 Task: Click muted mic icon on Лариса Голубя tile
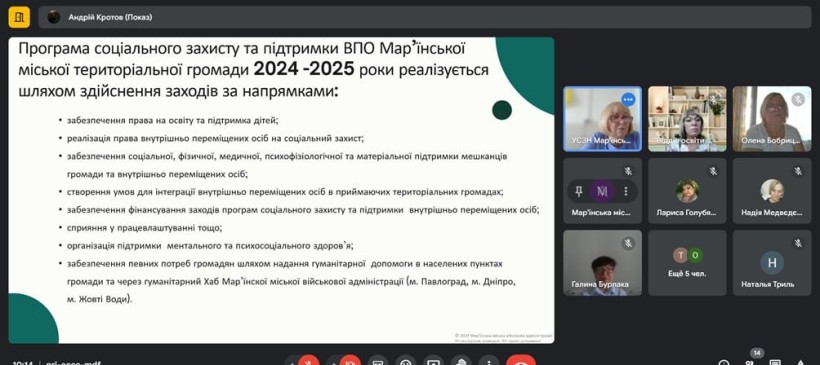click(x=713, y=171)
